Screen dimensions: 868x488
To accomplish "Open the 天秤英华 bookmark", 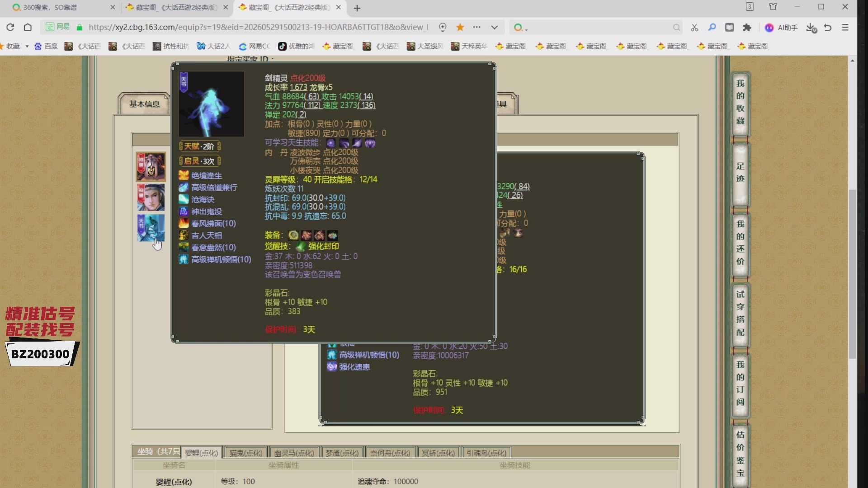I will point(469,46).
